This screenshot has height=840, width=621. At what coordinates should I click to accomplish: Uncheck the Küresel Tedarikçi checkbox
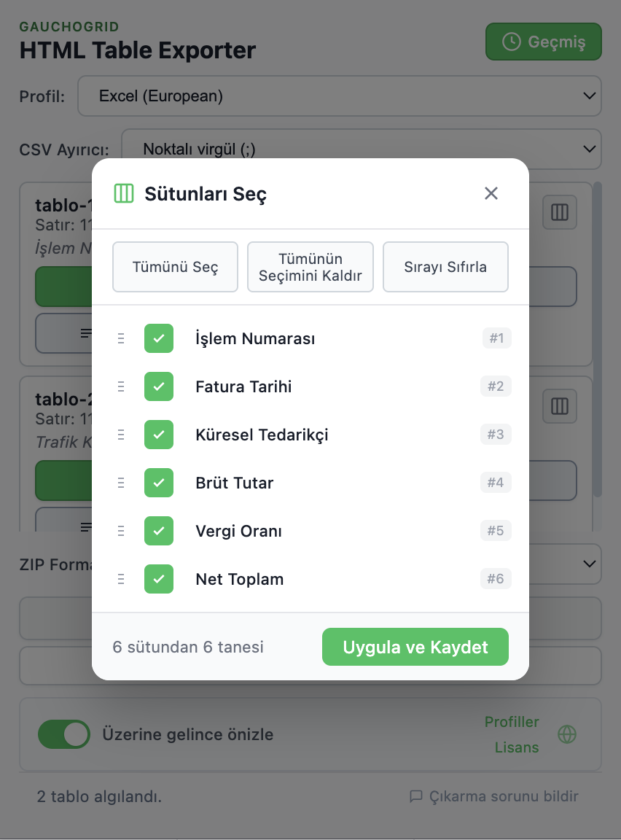(159, 435)
